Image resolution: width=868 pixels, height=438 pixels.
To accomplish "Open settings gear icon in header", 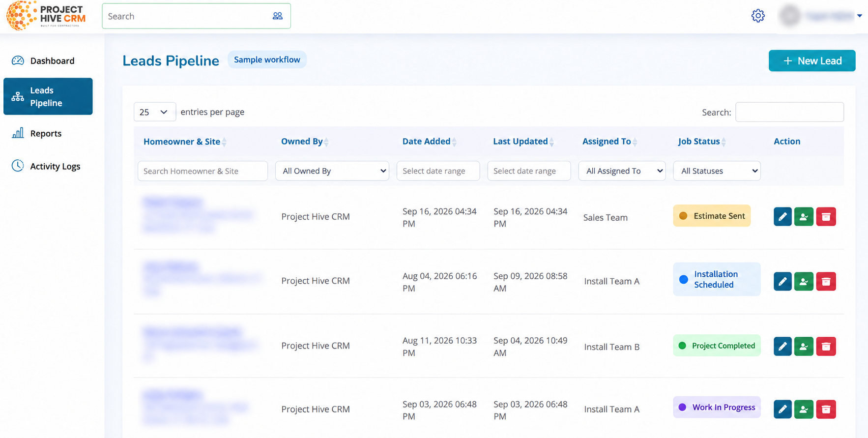I will pos(758,16).
